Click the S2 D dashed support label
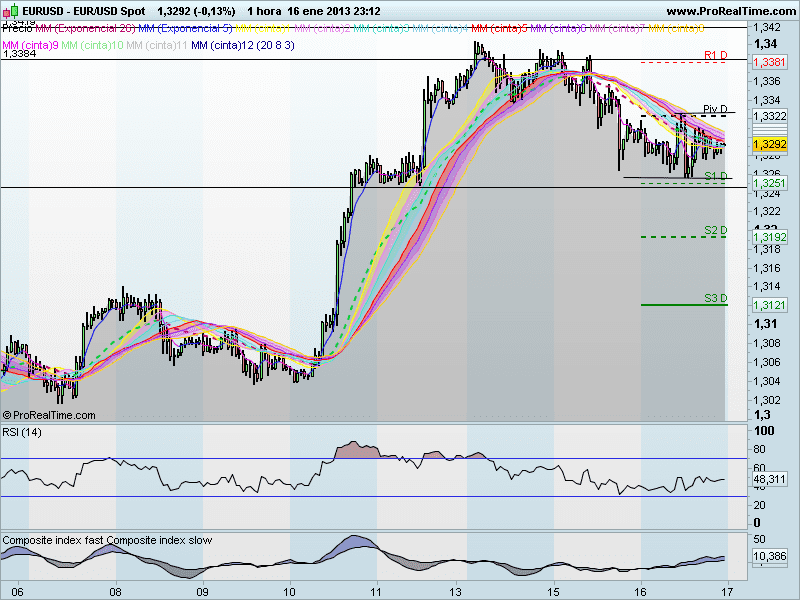800x600 pixels. [x=717, y=230]
